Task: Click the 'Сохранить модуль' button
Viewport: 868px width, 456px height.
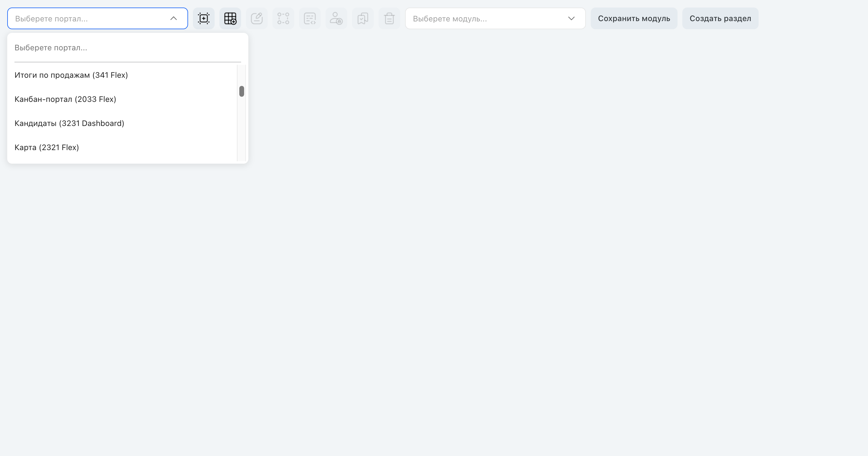Action: 634,18
